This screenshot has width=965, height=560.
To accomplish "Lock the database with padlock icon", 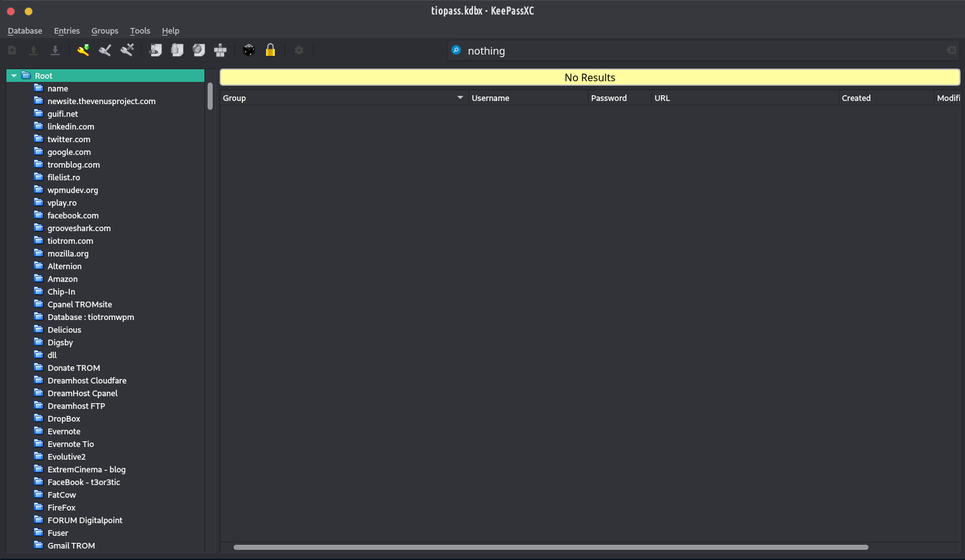I will pyautogui.click(x=270, y=50).
